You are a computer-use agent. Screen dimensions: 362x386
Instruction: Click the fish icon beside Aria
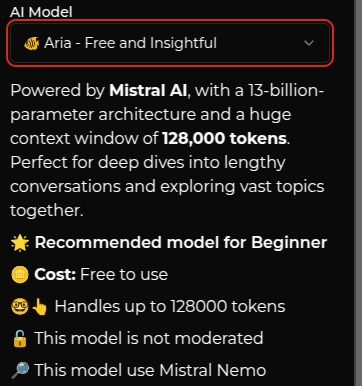[x=32, y=43]
